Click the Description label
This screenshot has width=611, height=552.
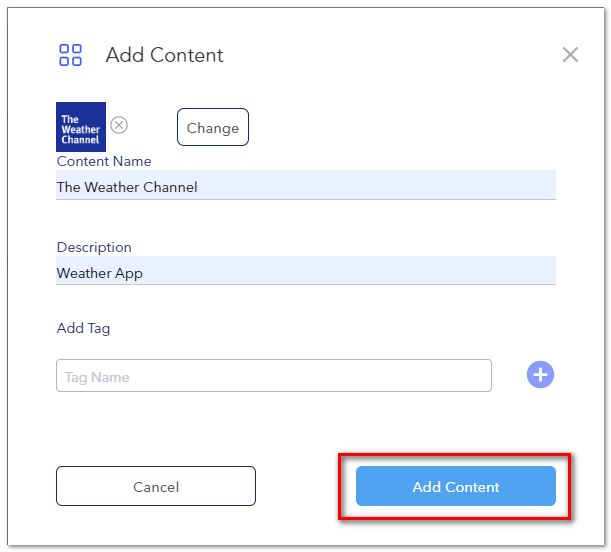94,247
